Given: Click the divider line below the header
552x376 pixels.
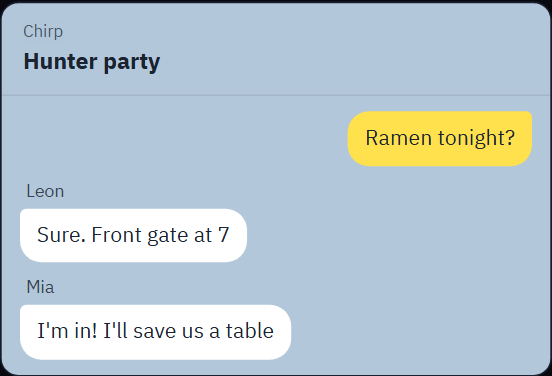Looking at the screenshot, I should (x=276, y=95).
